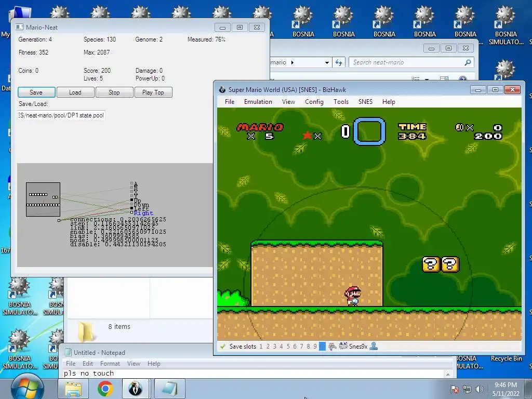Launch Chrome from the taskbar
The width and height of the screenshot is (532, 399).
pyautogui.click(x=105, y=389)
